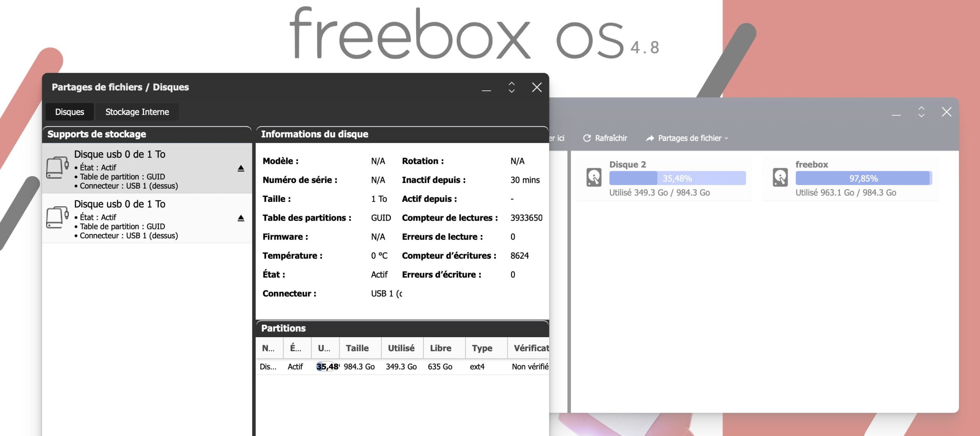Click the 635 Go free cell

[440, 367]
